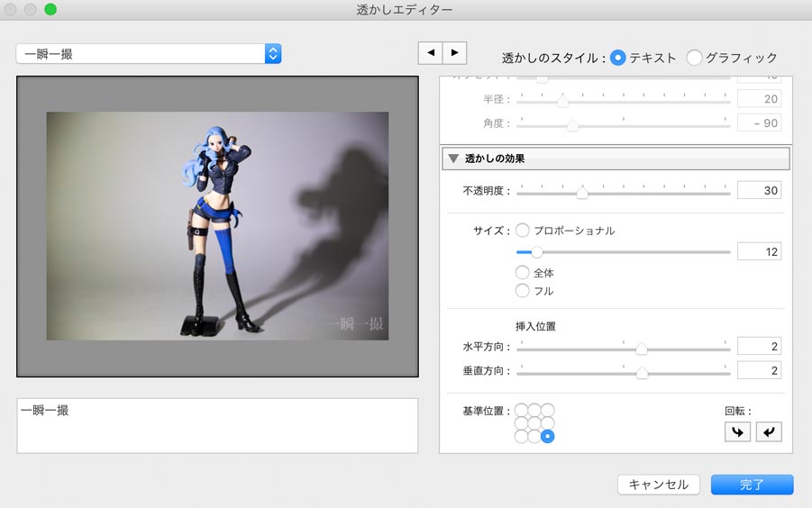The height and width of the screenshot is (508, 812).
Task: Select top-left anchor position
Action: coord(522,410)
